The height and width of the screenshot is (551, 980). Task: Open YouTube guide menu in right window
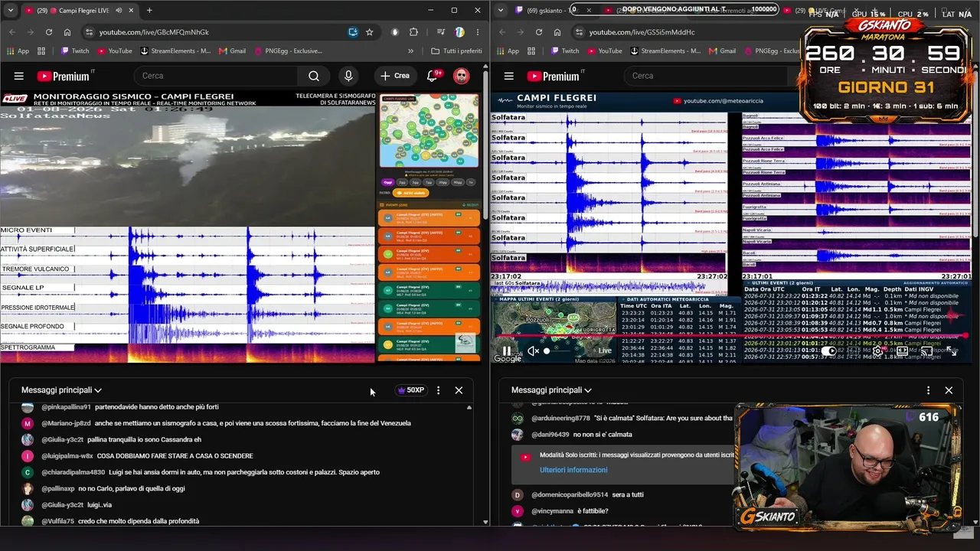point(509,76)
